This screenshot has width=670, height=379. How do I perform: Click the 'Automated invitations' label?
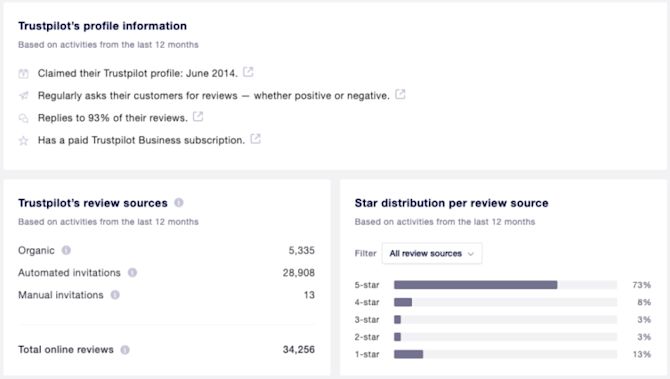[x=69, y=273]
